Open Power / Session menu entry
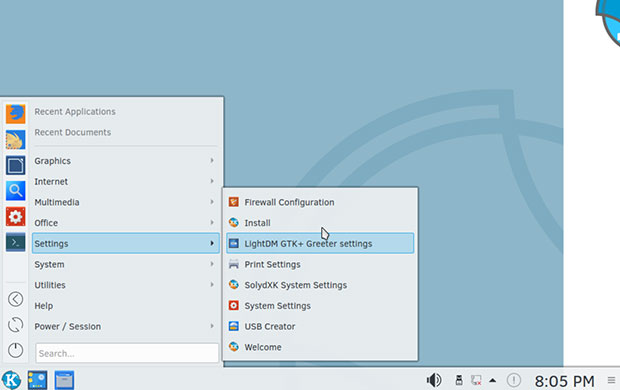The image size is (620, 390). [125, 326]
